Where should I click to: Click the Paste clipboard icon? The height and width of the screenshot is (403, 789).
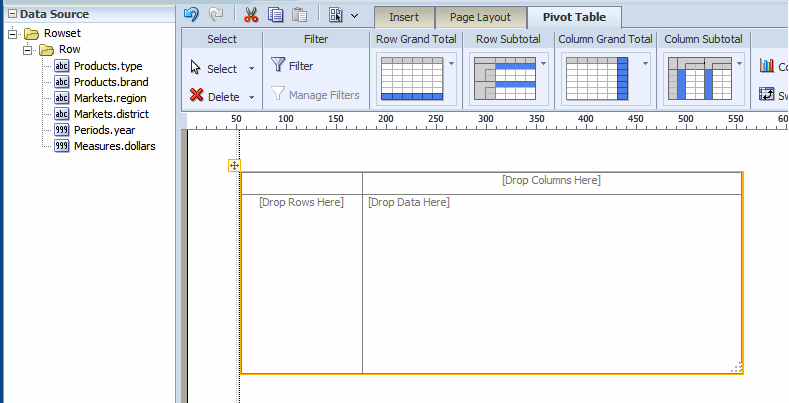click(299, 15)
